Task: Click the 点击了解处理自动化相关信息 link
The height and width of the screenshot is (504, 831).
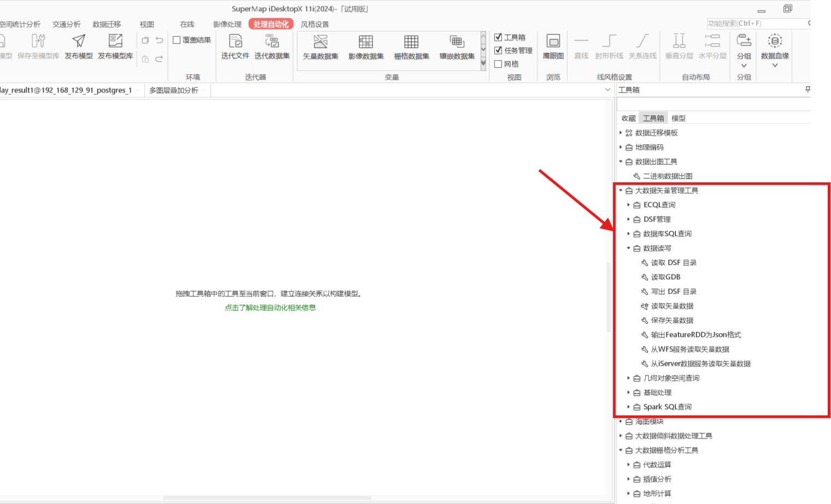Action: [270, 308]
